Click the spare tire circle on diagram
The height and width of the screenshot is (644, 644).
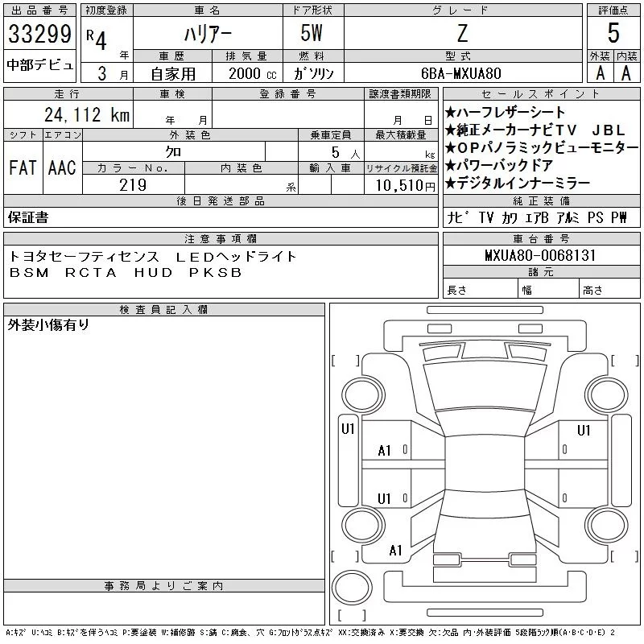[352, 587]
